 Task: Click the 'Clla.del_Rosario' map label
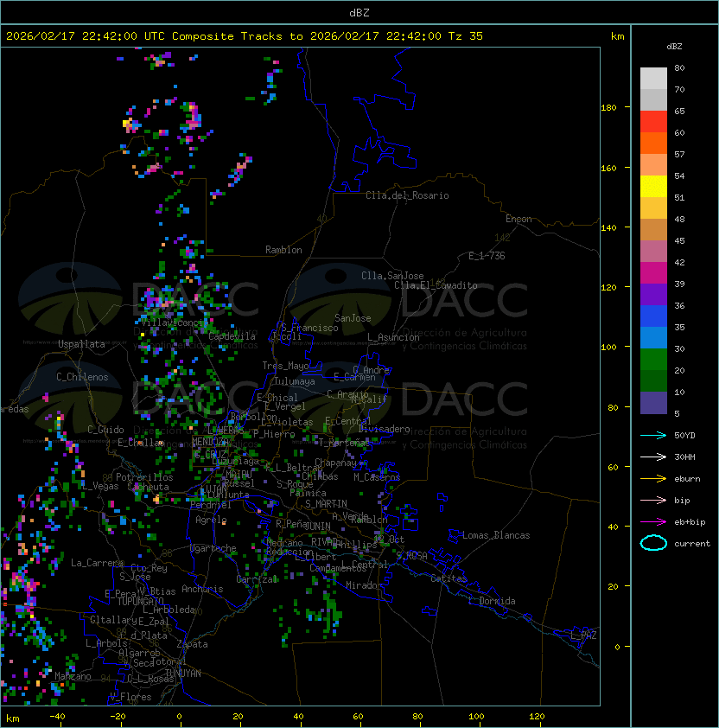click(x=407, y=195)
